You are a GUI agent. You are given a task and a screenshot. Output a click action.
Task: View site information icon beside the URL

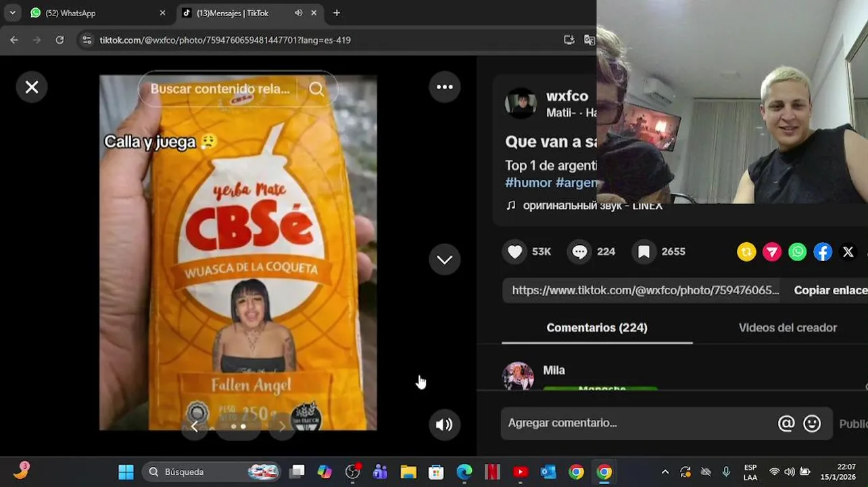click(87, 40)
